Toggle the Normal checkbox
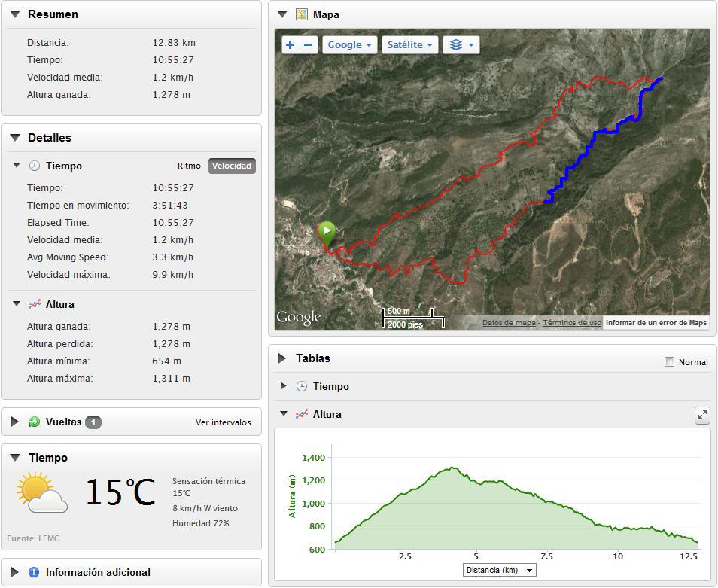The image size is (718, 588). click(669, 362)
